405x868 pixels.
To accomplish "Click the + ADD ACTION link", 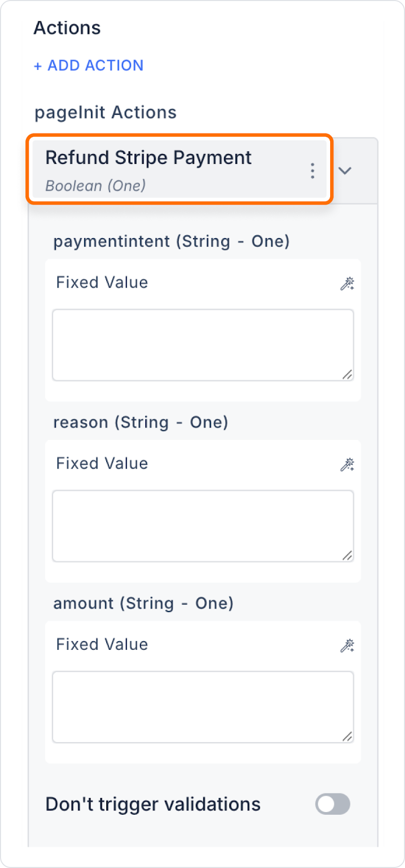I will (88, 66).
